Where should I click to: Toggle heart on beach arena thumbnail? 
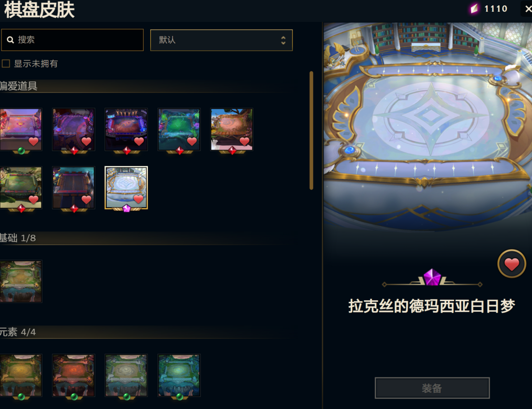point(244,141)
